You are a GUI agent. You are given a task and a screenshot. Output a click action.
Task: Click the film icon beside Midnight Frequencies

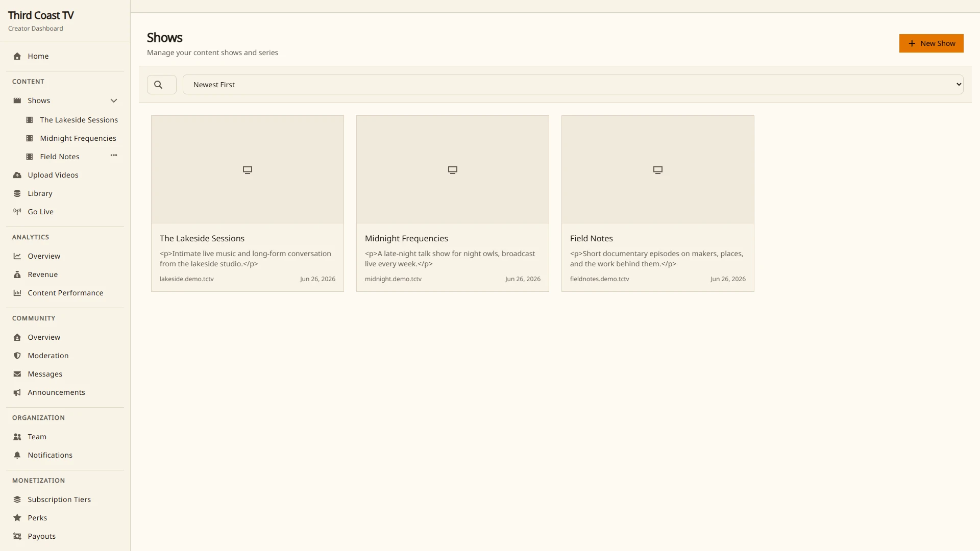pos(30,138)
